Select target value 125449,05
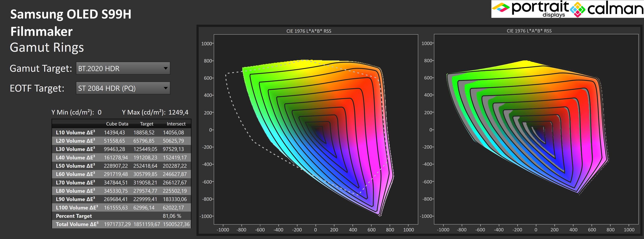 click(x=145, y=149)
